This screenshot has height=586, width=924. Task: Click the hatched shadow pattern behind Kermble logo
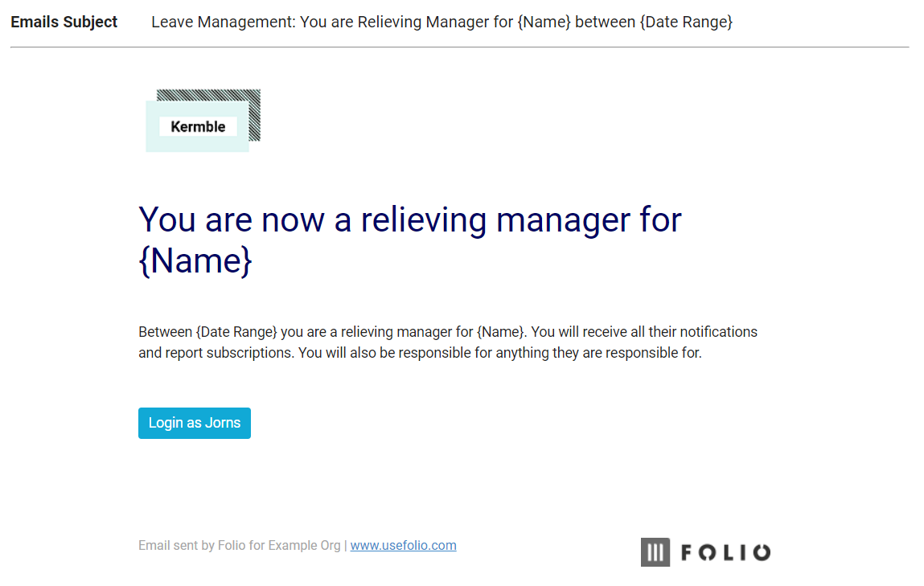click(208, 95)
